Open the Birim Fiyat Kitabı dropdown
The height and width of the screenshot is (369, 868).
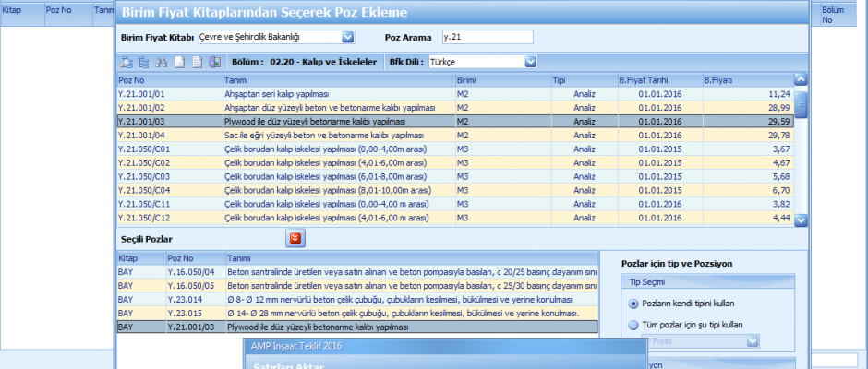[348, 37]
